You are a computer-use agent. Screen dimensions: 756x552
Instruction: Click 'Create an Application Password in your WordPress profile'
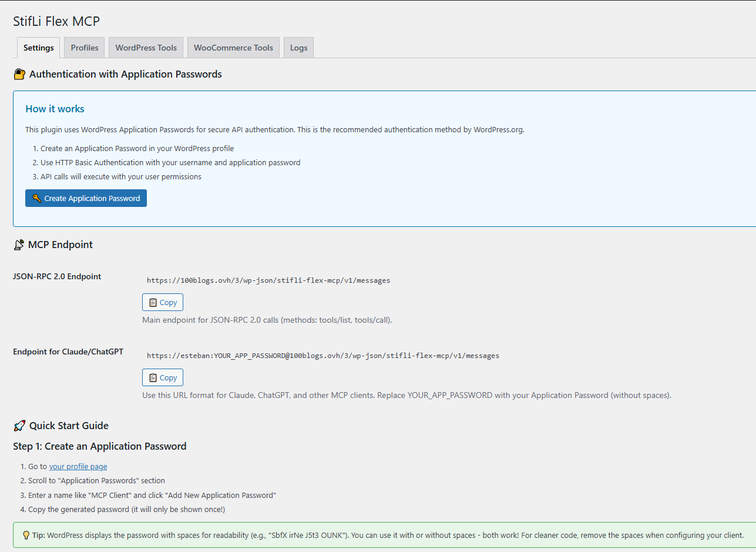137,149
